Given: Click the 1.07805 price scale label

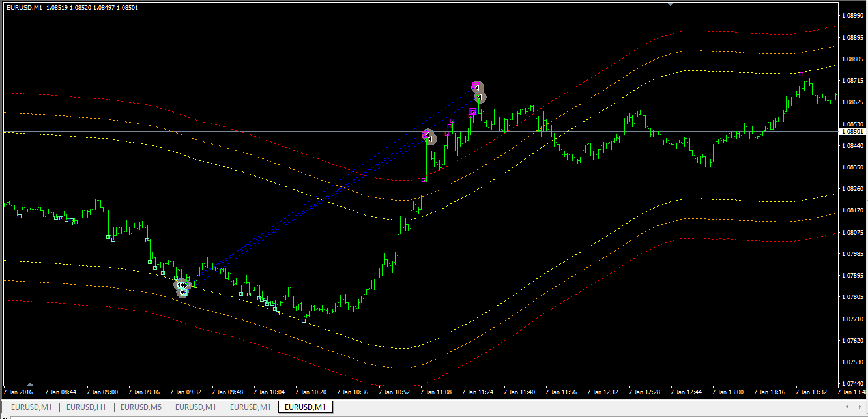Looking at the screenshot, I should pos(852,296).
